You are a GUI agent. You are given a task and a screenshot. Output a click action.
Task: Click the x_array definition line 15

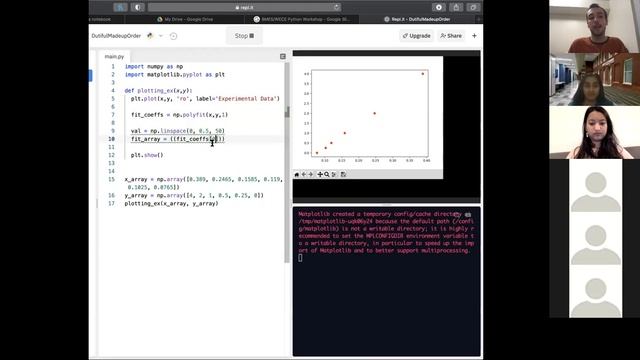203,183
